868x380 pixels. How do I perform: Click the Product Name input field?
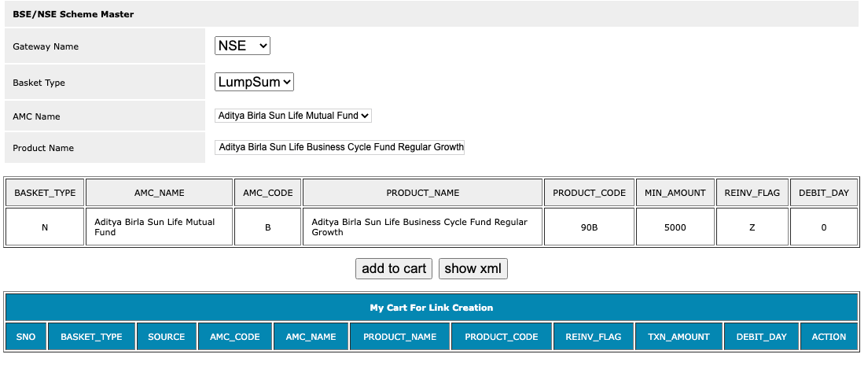[x=340, y=147]
